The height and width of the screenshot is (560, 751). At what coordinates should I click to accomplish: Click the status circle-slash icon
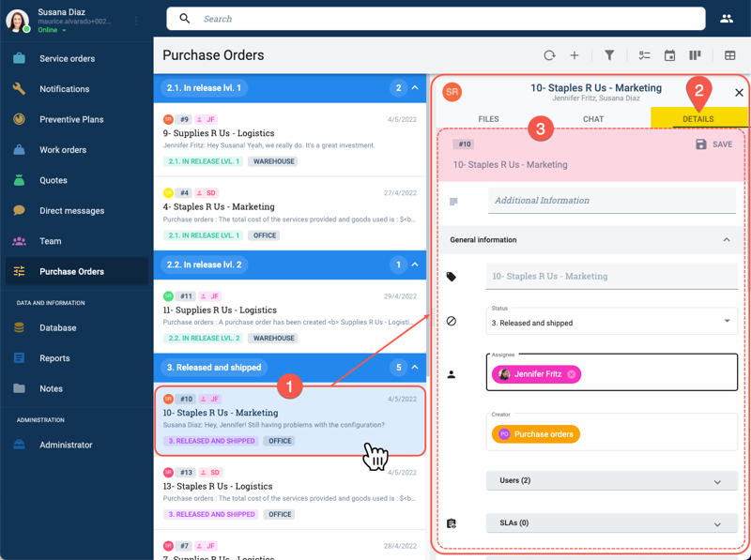click(452, 321)
